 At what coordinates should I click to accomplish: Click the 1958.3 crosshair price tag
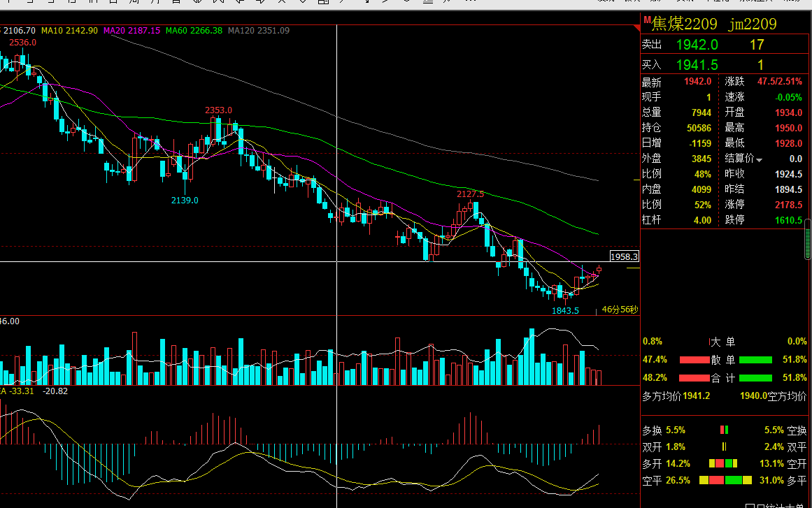pos(624,256)
